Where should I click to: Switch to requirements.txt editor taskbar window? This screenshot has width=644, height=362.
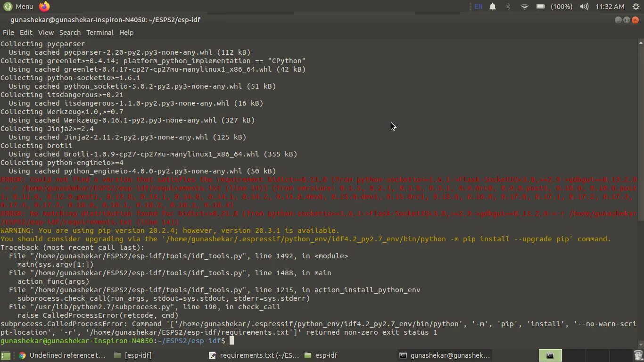click(254, 355)
